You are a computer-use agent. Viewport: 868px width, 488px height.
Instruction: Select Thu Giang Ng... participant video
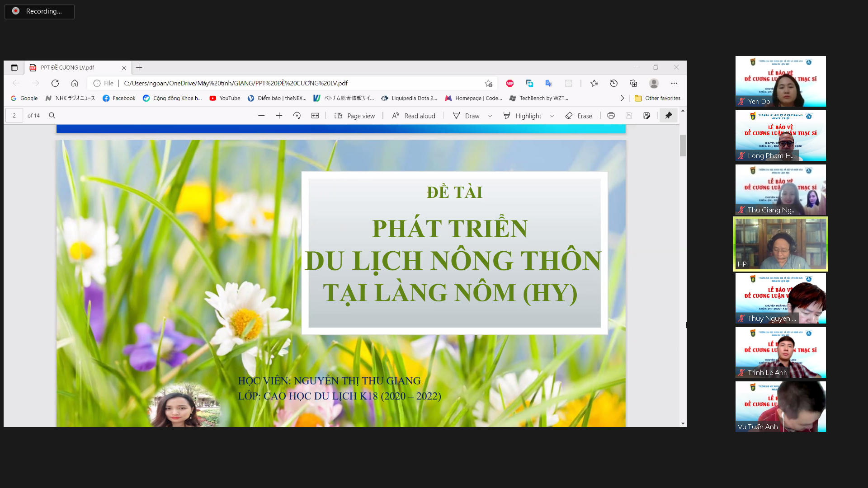coord(780,190)
